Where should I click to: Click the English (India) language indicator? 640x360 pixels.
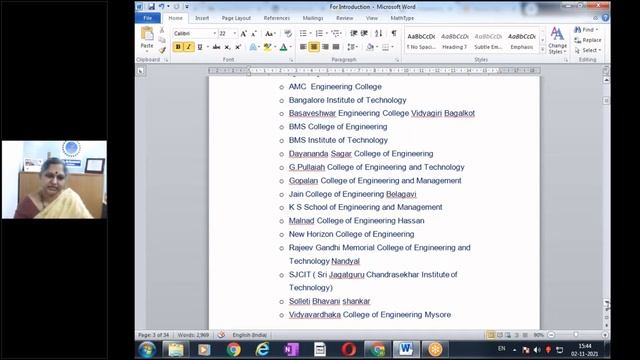click(249, 335)
